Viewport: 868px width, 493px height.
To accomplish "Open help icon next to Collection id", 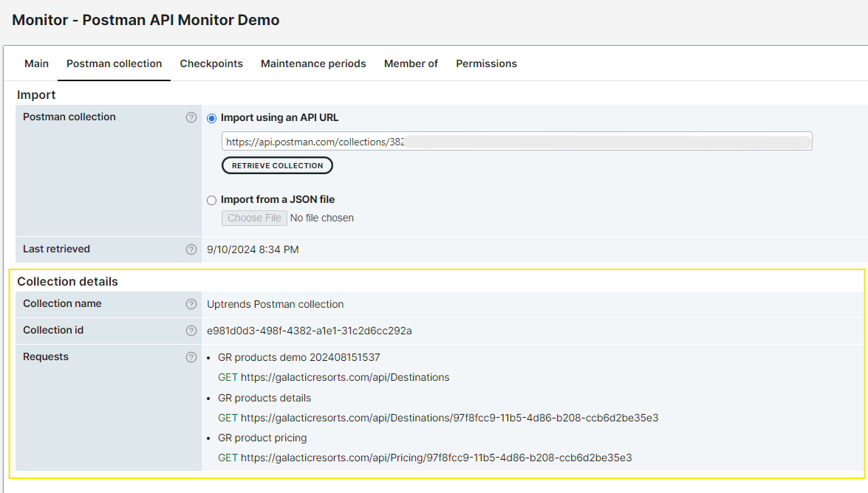I will coord(191,331).
